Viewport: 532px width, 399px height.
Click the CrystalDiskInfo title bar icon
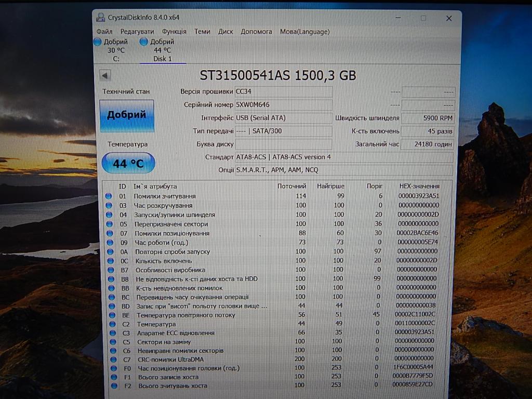click(100, 18)
